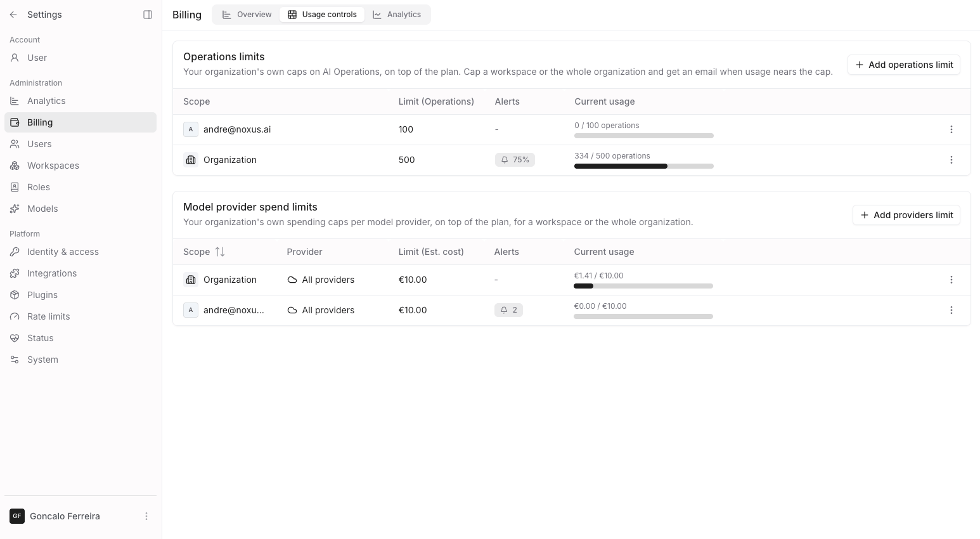
Task: Open the Plugins page
Action: 81,295
